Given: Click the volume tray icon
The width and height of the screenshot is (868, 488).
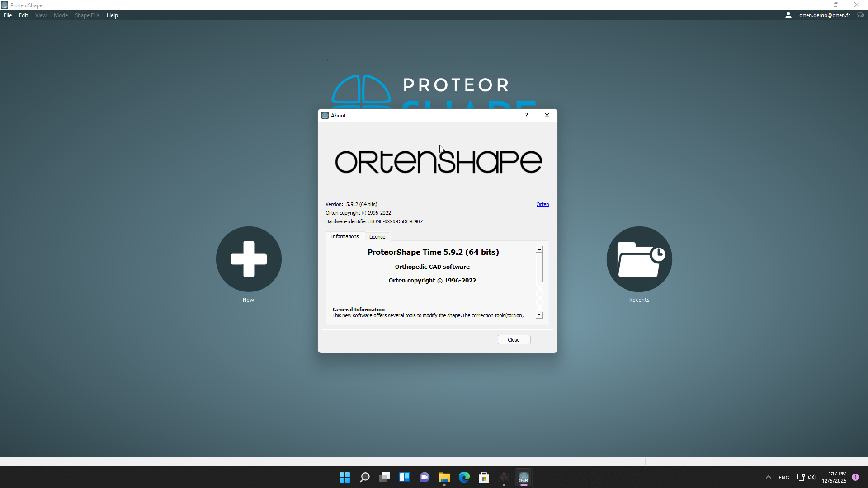Looking at the screenshot, I should click(811, 478).
